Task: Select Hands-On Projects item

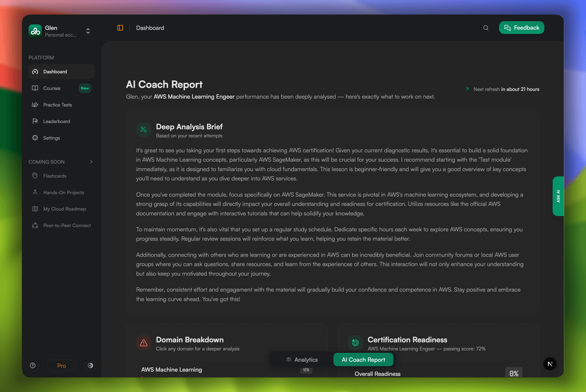Action: click(x=62, y=192)
